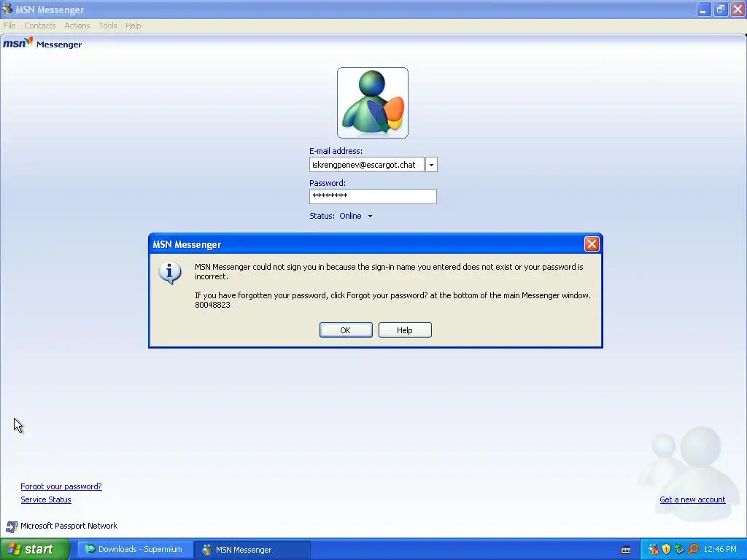This screenshot has width=747, height=560.
Task: Click the Safely Remove Hardware tray icon
Action: pyautogui.click(x=679, y=550)
